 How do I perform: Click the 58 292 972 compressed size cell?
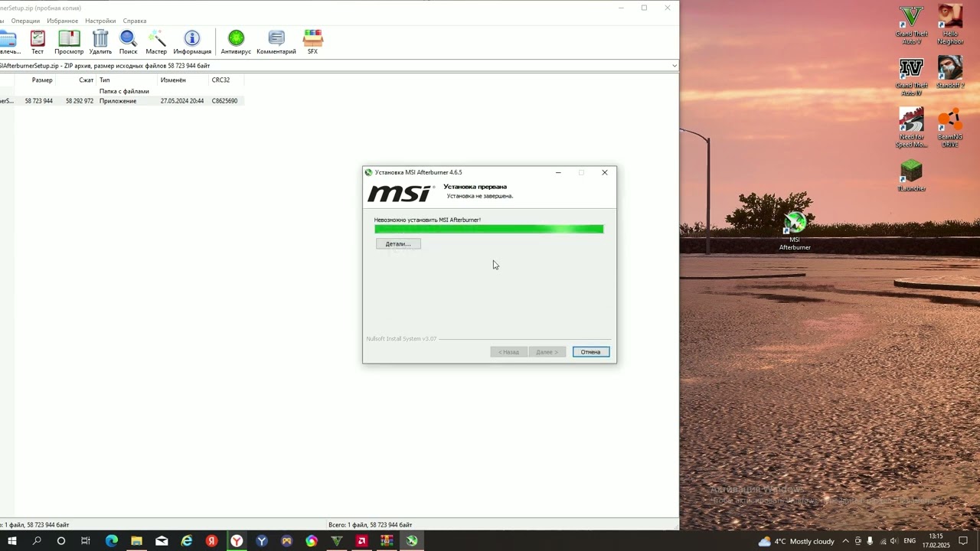80,101
